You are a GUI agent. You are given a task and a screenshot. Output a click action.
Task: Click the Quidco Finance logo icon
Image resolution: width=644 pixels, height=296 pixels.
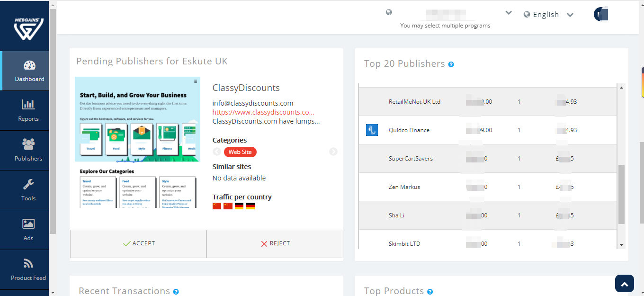[x=372, y=130]
